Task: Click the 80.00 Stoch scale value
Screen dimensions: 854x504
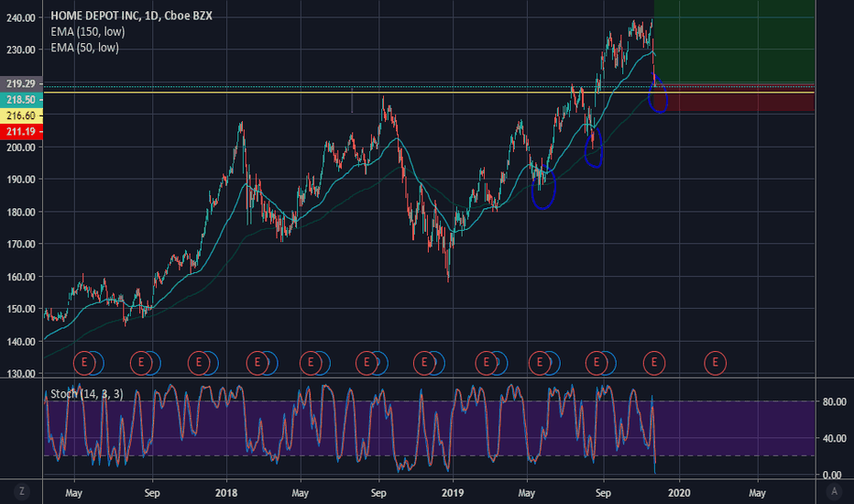Action: (835, 401)
